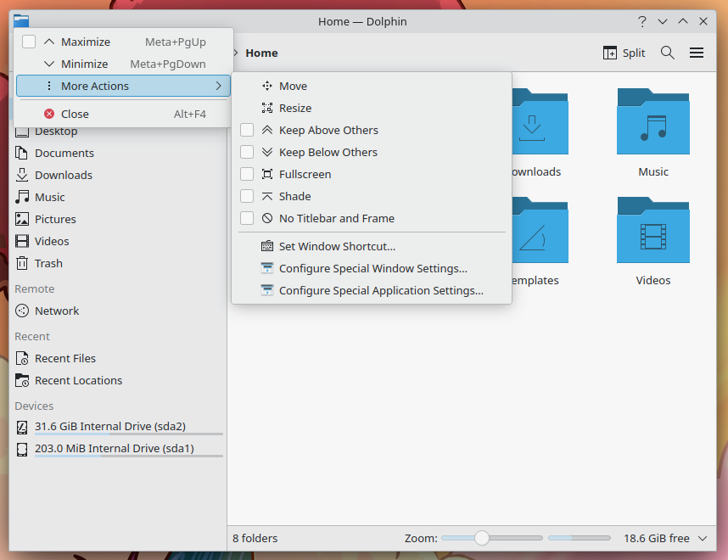Screen dimensions: 728x560
Task: Click the 8 folders status text
Action: pyautogui.click(x=255, y=538)
